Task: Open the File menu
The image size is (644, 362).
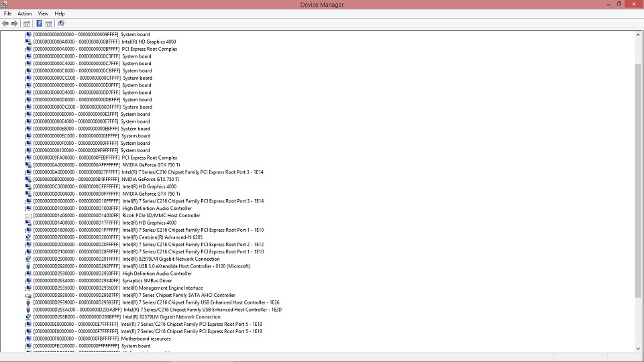Action: tap(7, 13)
